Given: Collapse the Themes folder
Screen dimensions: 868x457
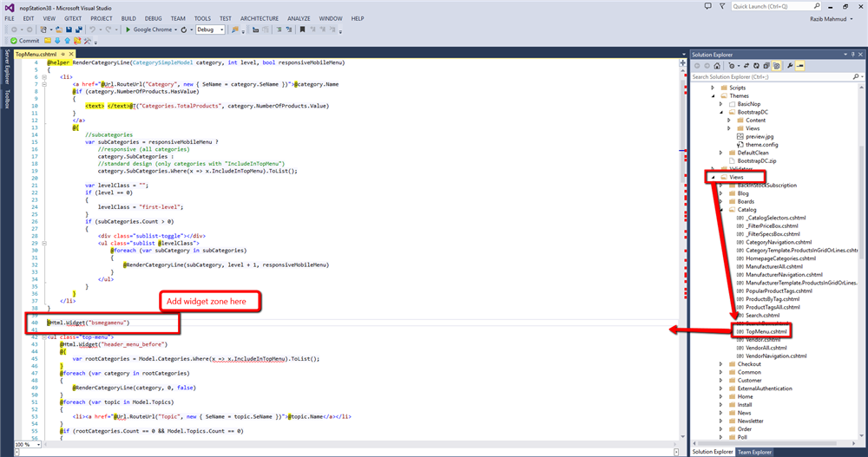Looking at the screenshot, I should coord(713,95).
